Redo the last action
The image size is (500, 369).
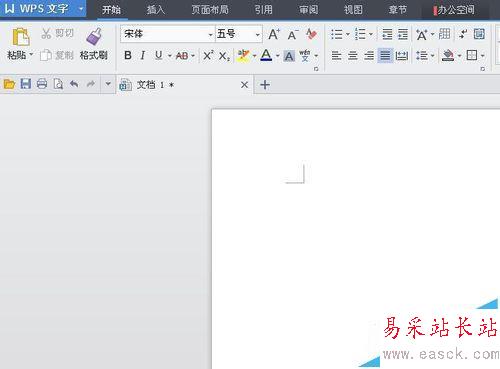[90, 84]
